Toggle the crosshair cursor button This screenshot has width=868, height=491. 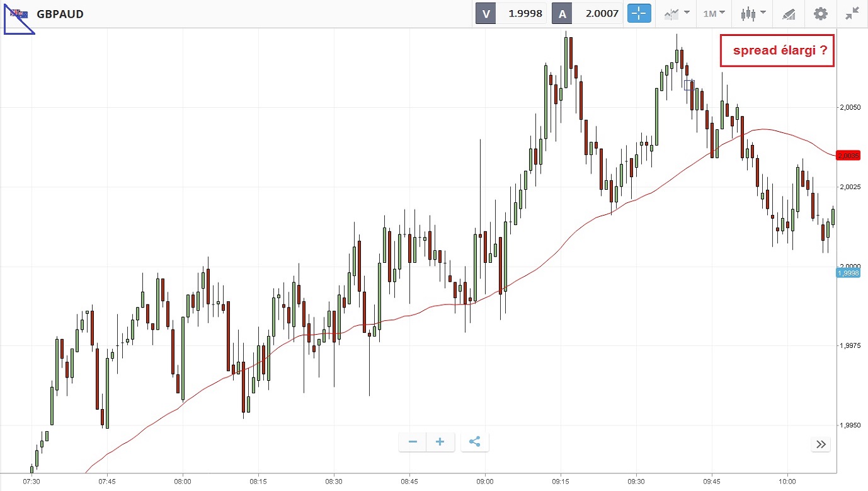(x=638, y=13)
